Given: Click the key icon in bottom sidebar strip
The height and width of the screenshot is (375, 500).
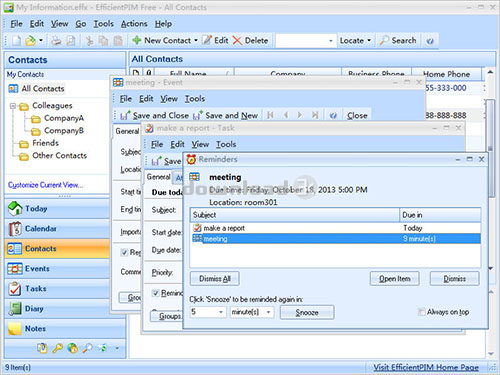Looking at the screenshot, I should 57,348.
